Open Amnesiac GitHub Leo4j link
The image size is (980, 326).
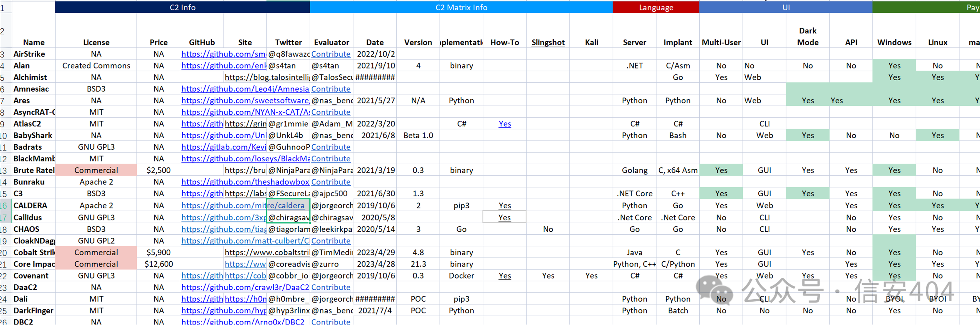pos(245,89)
